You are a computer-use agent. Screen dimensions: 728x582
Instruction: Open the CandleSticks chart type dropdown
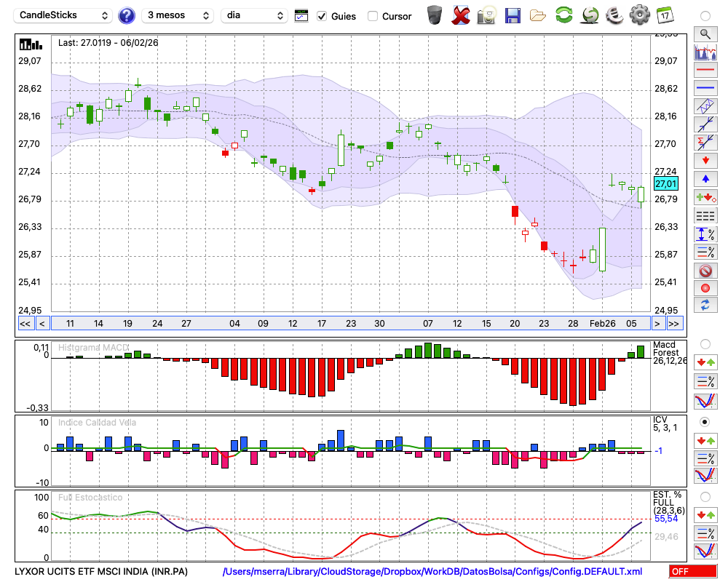64,15
